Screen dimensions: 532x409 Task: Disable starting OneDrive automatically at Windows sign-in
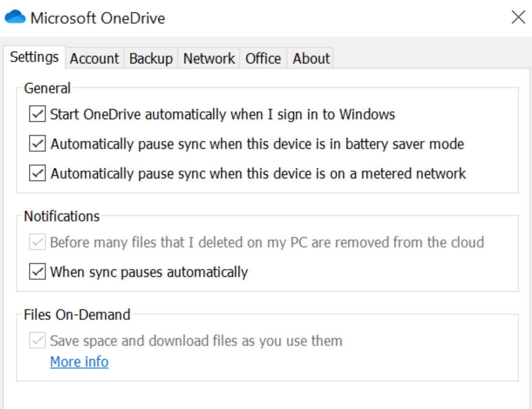tap(37, 115)
